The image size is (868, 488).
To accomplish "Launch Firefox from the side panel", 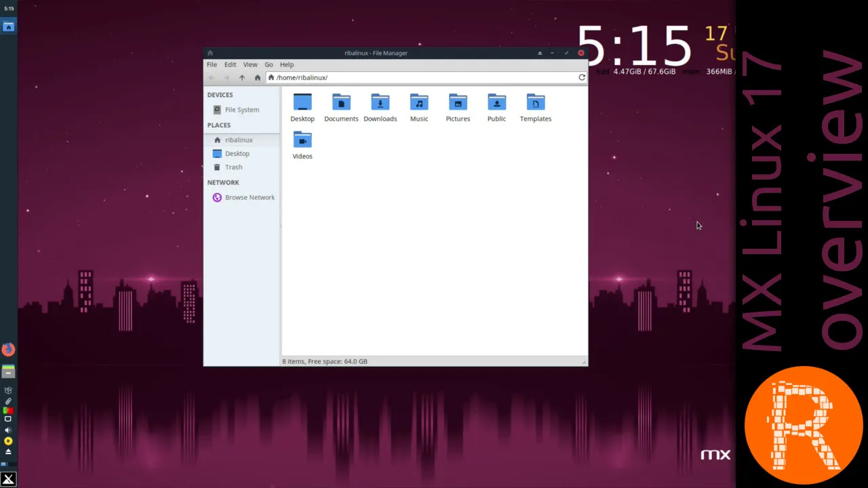I will 8,350.
